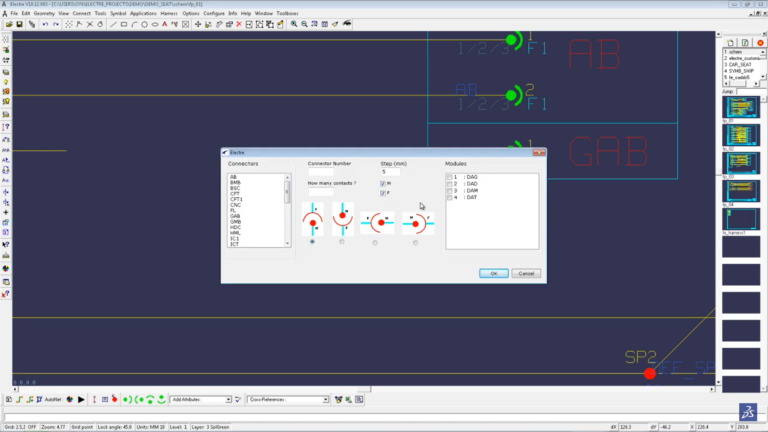Viewport: 768px width, 432px height.
Task: Select connector HDC in Connectors list
Action: 236,227
